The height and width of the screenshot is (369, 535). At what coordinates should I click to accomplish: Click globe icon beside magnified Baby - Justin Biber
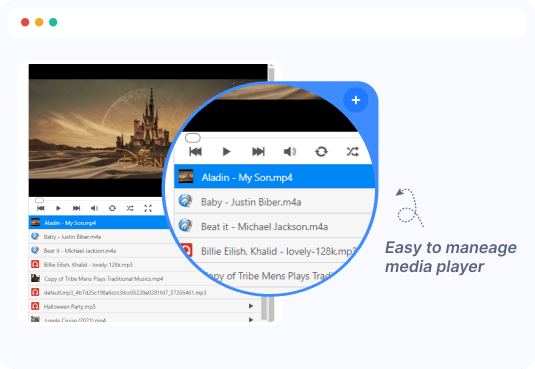pos(186,201)
